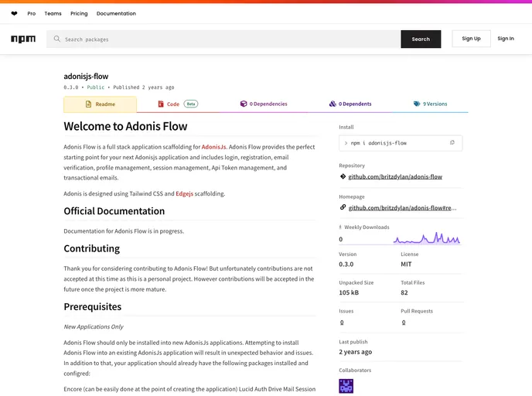532x396 pixels.
Task: Click the homepage chain link icon
Action: click(x=343, y=207)
